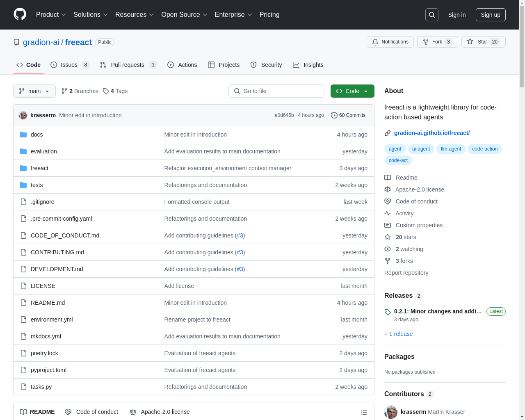Expand the Solutions menu

[91, 15]
